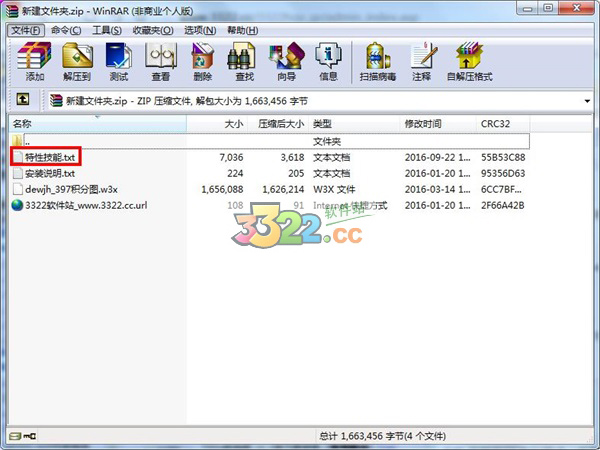Click the WinRAR title bar icon
This screenshot has height=450, width=600.
coord(12,11)
